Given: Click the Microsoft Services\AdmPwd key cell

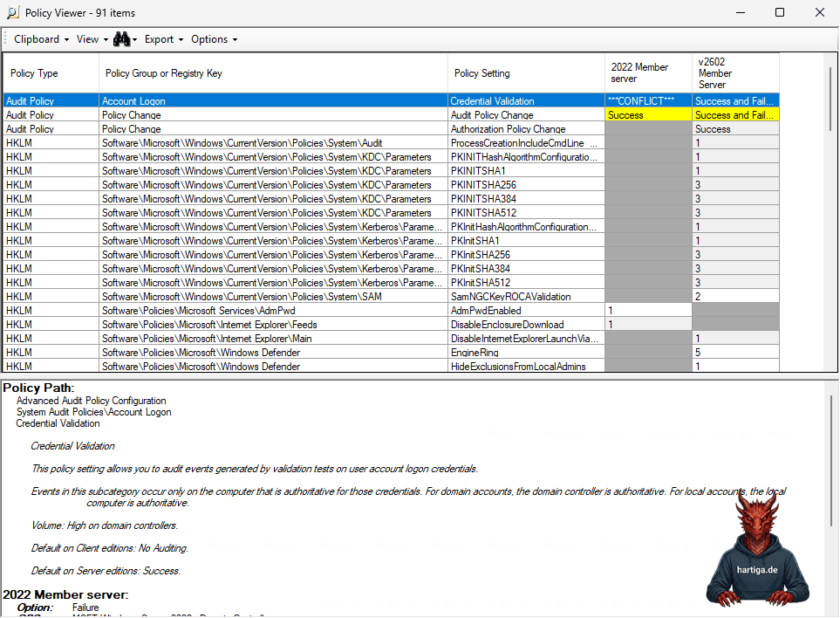Looking at the screenshot, I should tap(273, 310).
